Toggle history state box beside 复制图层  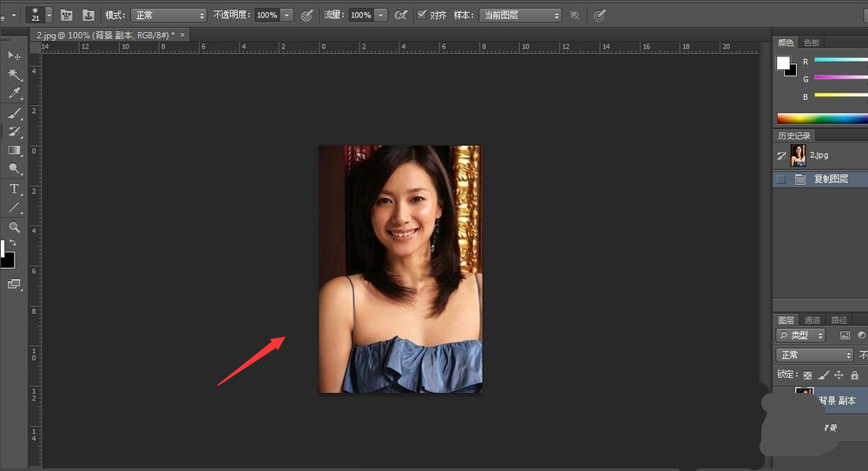tap(781, 179)
